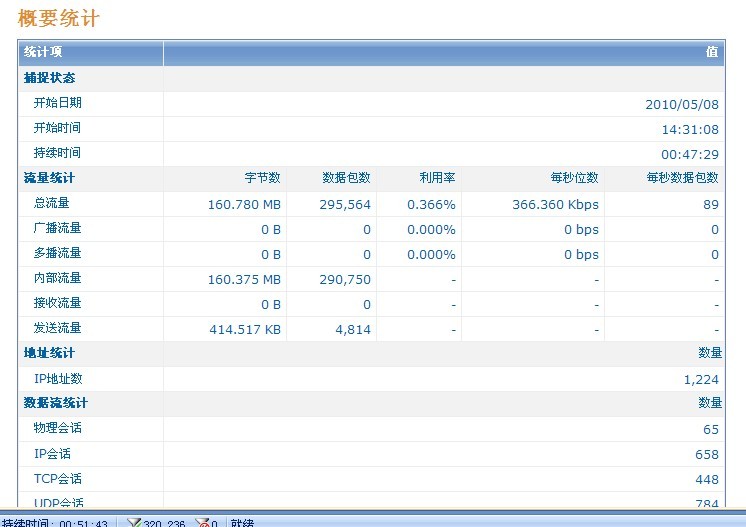Select the TCP会话 row label
Screen dimensions: 746x527
[58, 478]
